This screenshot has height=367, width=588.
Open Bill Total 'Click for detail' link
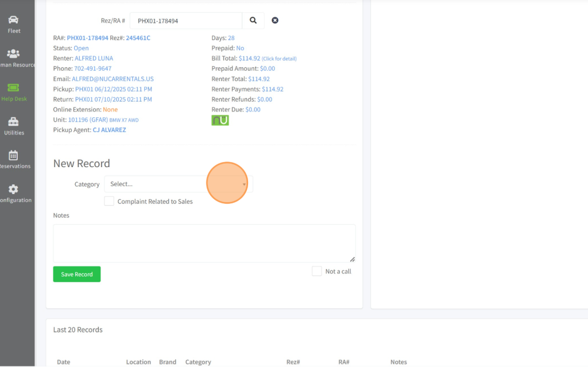pos(279,59)
